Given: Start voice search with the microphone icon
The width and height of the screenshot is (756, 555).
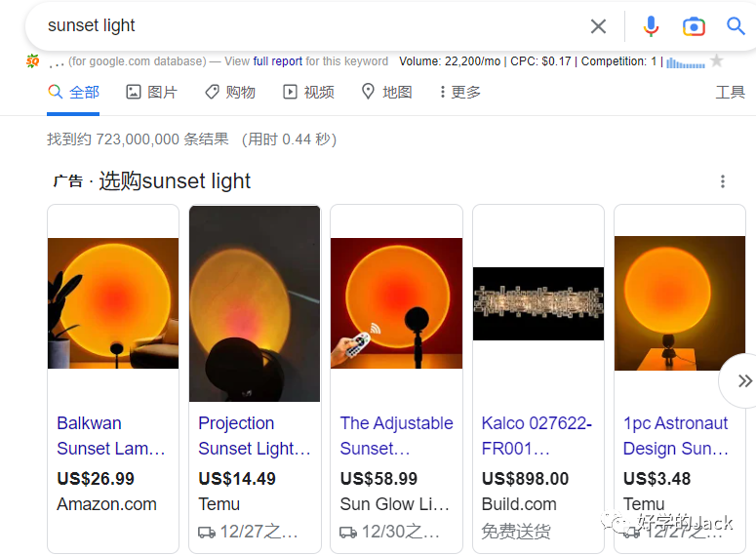Looking at the screenshot, I should tap(651, 26).
